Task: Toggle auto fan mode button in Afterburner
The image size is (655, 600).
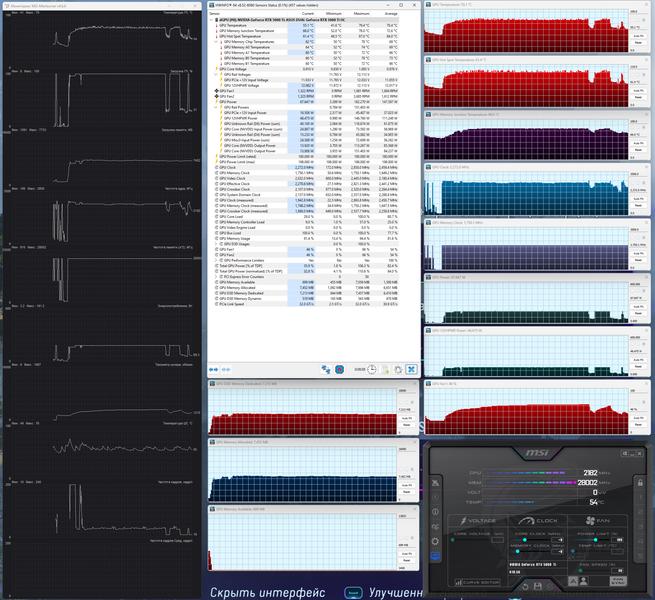Action: tap(573, 581)
